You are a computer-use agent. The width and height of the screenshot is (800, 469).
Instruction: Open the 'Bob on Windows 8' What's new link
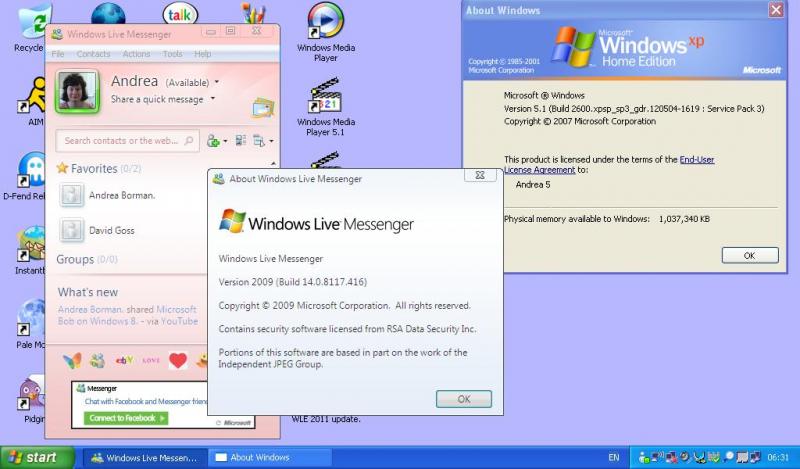point(128,315)
